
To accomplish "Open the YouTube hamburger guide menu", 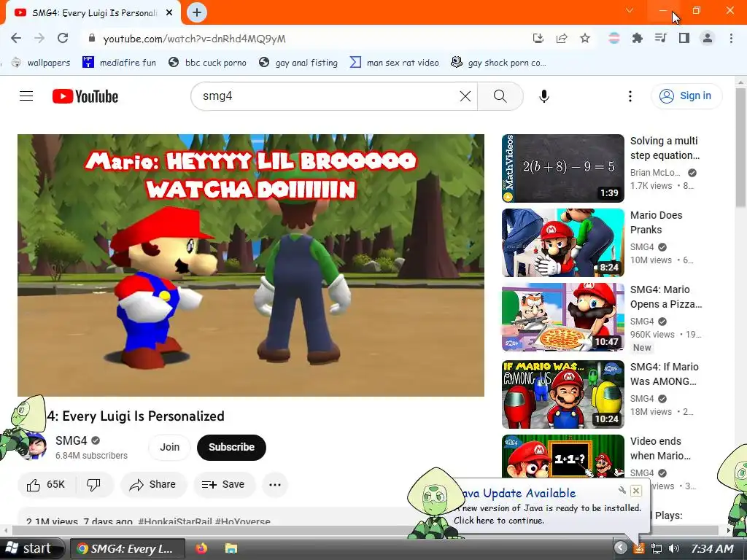I will click(x=26, y=96).
